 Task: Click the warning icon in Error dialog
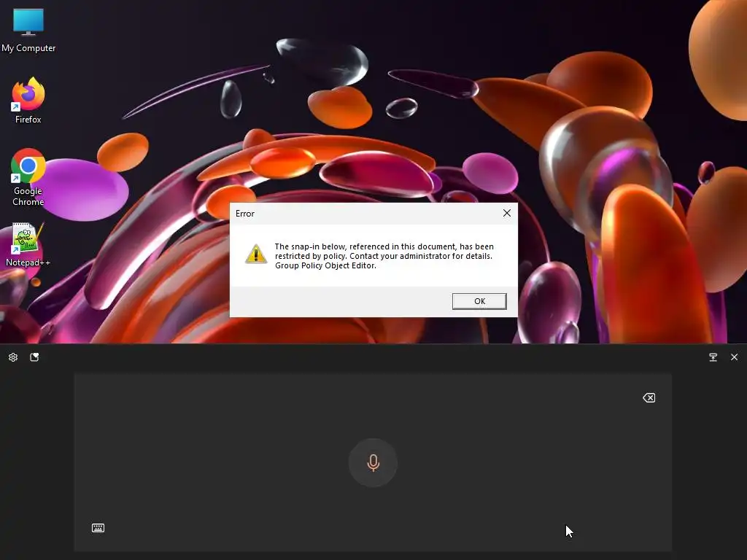click(256, 254)
